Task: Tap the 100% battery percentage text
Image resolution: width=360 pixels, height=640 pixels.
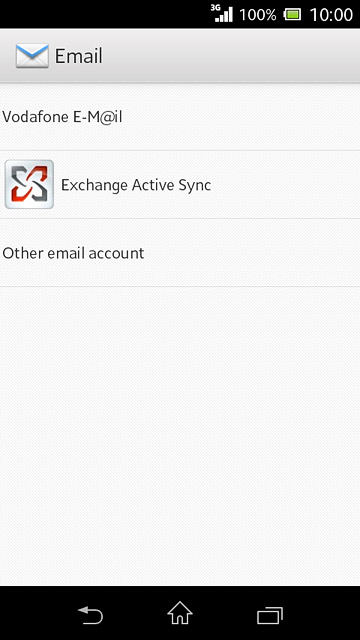Action: [x=258, y=15]
